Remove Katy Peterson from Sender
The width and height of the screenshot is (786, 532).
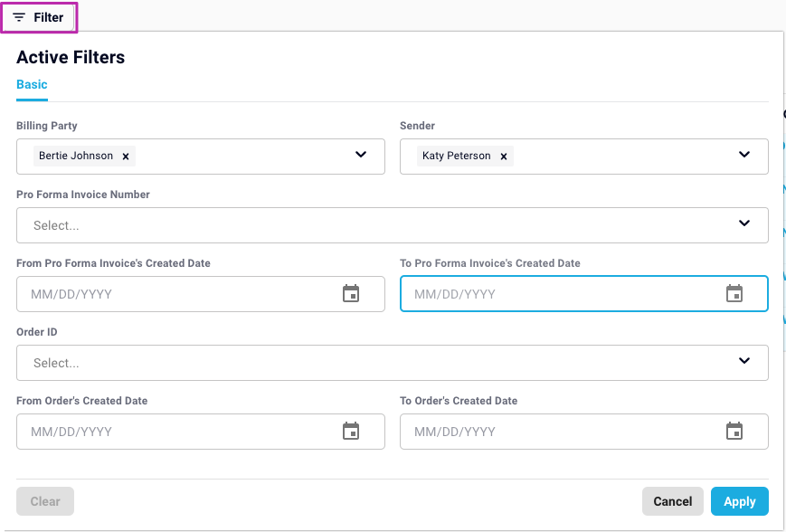click(504, 157)
